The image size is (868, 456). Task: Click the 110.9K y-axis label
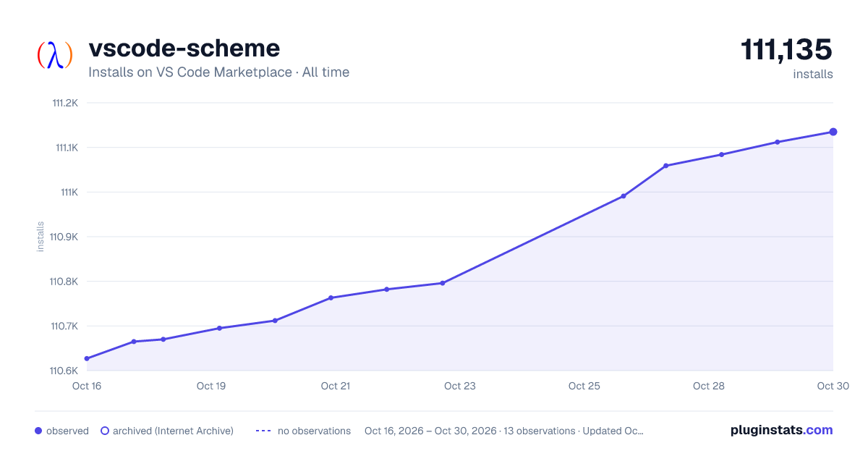pos(64,237)
